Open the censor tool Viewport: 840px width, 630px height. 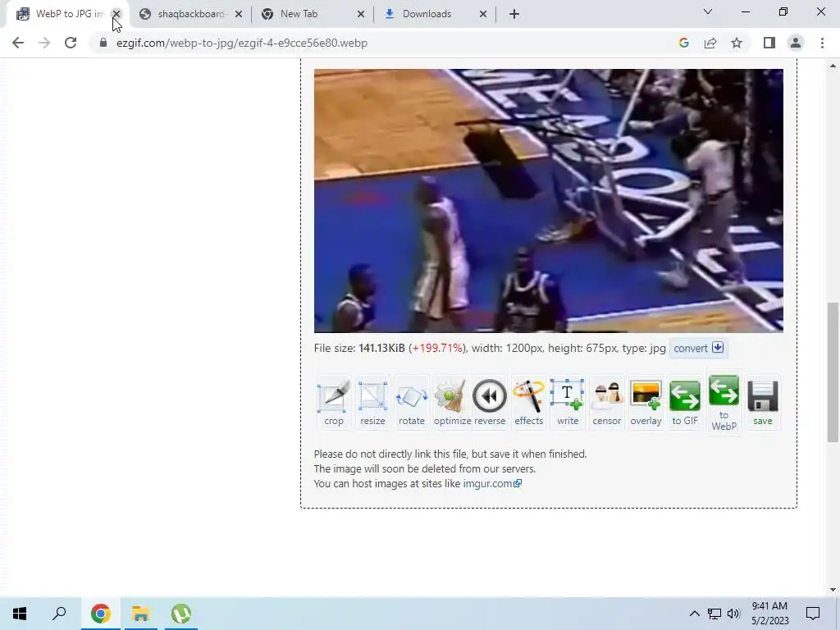coord(607,403)
